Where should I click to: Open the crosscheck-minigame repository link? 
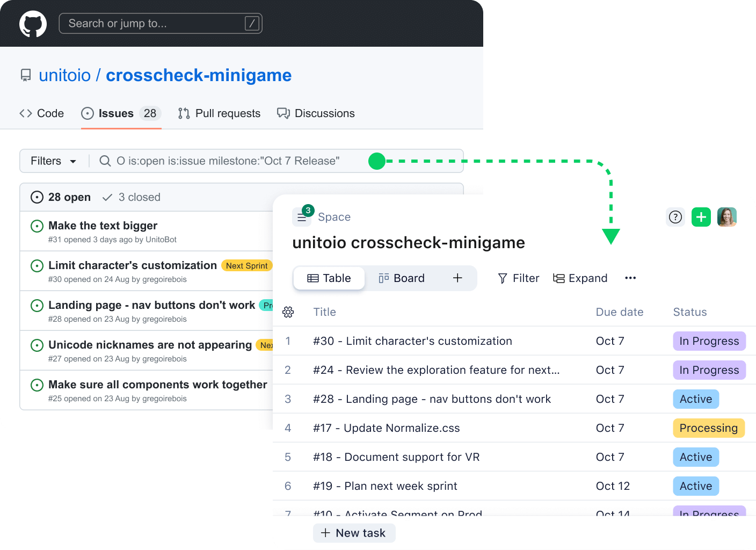pyautogui.click(x=199, y=75)
